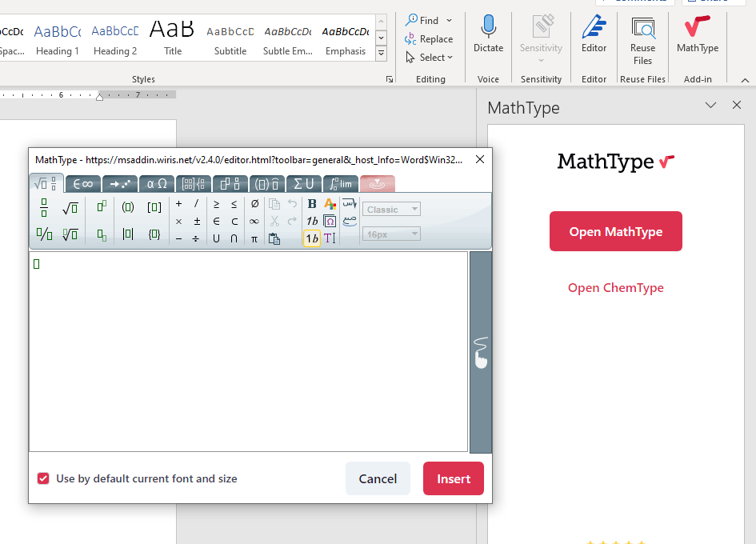Insert absolute value bars template
The width and height of the screenshot is (756, 544).
pos(128,234)
